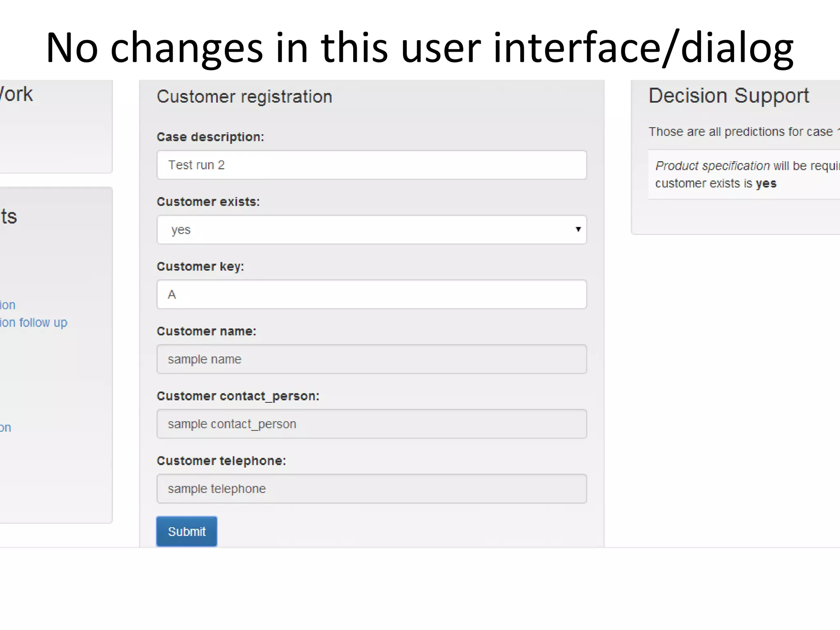Click the 'Customer exists:' label

pyautogui.click(x=208, y=202)
